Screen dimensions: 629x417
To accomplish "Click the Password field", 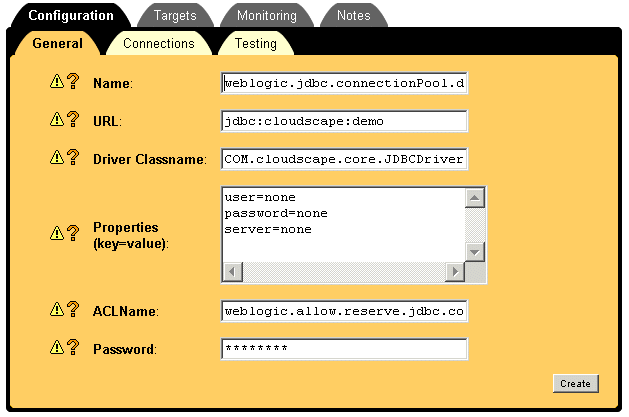I will tap(344, 349).
